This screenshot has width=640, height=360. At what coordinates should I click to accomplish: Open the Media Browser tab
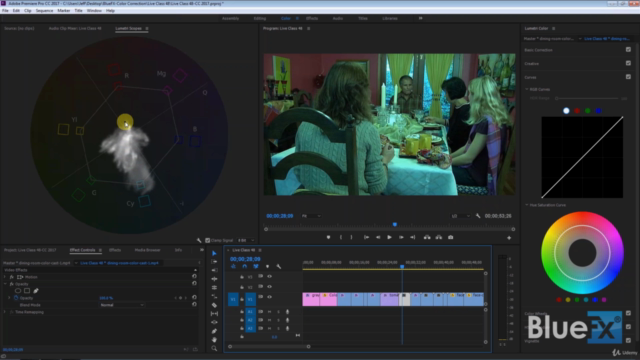click(147, 250)
